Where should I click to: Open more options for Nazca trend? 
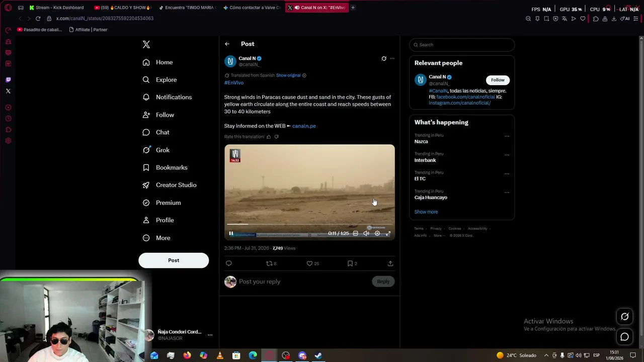tap(507, 136)
